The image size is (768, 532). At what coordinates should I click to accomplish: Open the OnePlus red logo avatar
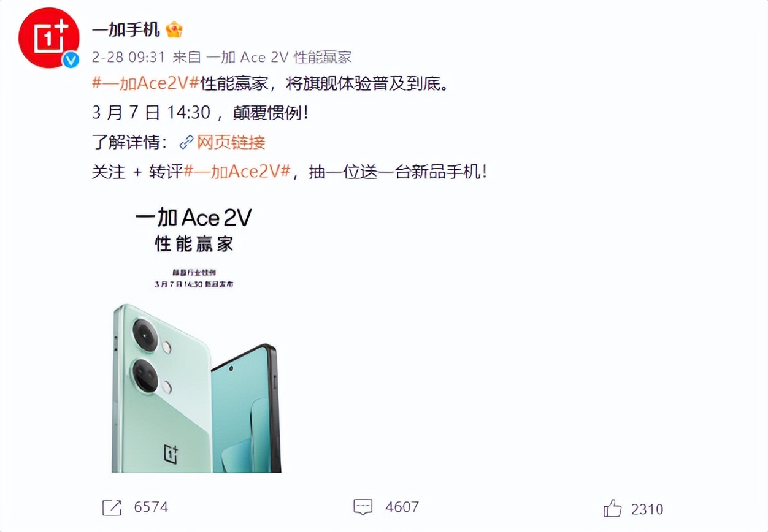(49, 38)
